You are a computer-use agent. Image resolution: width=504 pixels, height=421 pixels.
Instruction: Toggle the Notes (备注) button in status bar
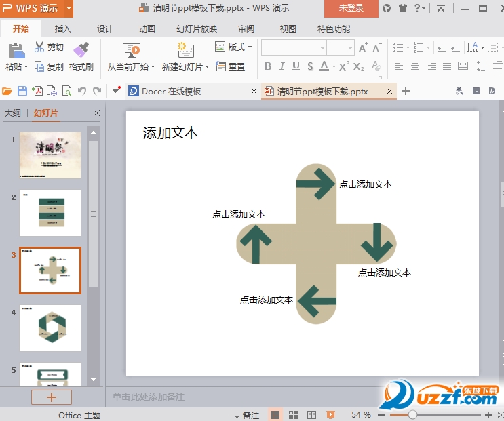244,415
